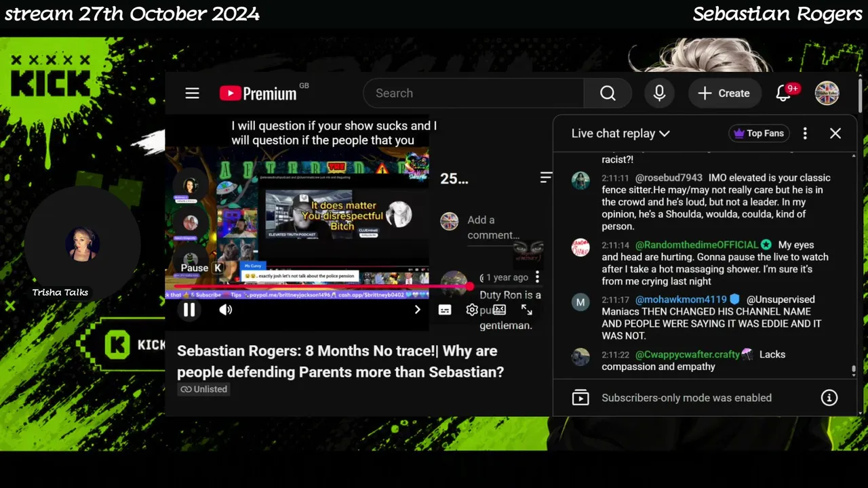
Task: Start voice search with the microphone
Action: click(659, 94)
